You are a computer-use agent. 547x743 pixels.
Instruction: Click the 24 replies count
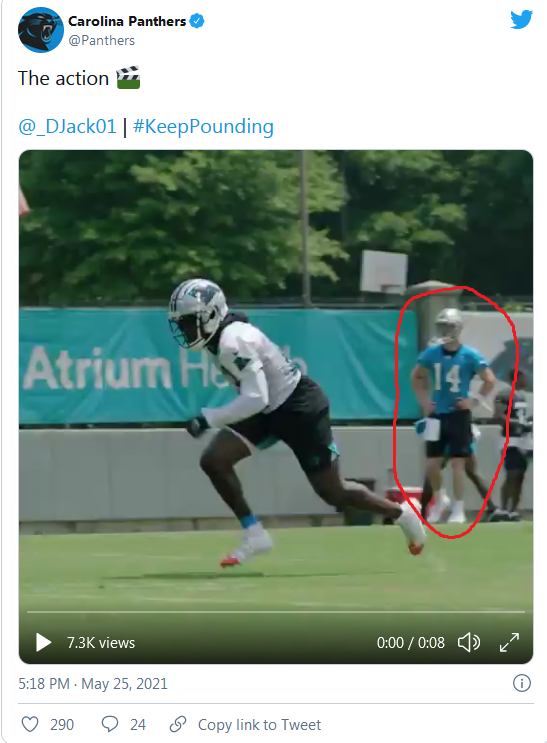(x=138, y=725)
